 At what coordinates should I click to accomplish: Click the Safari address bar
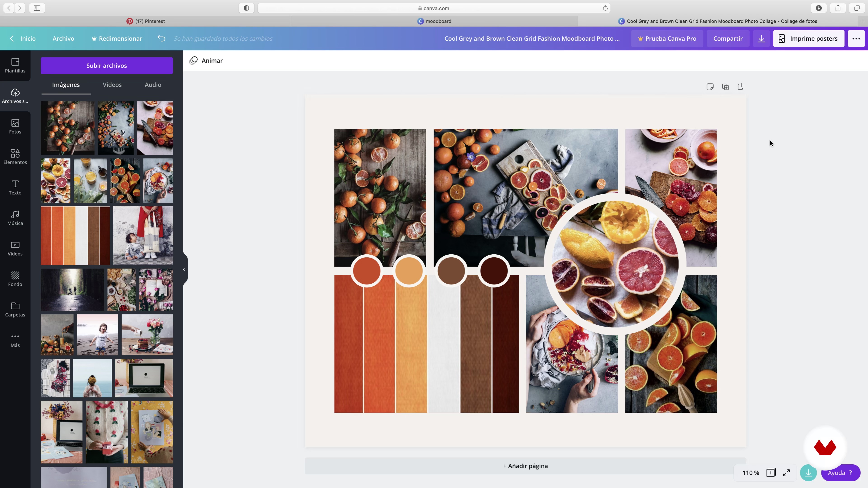click(434, 8)
